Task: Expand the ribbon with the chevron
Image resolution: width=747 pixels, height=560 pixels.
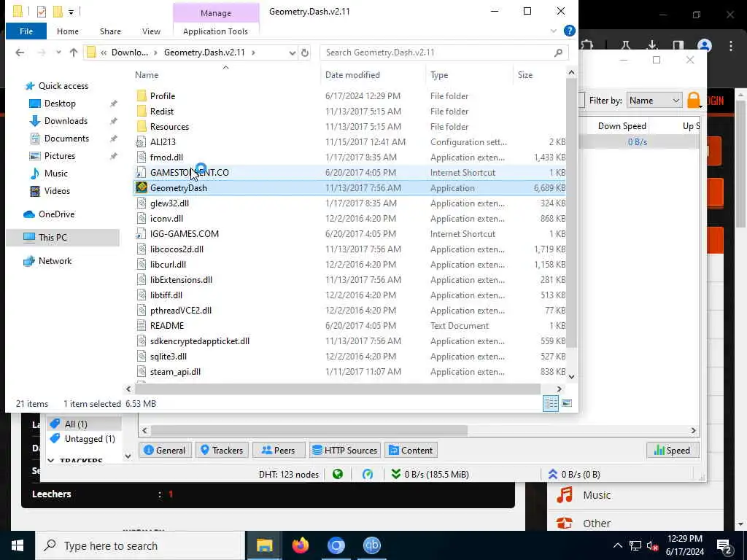Action: [x=553, y=31]
